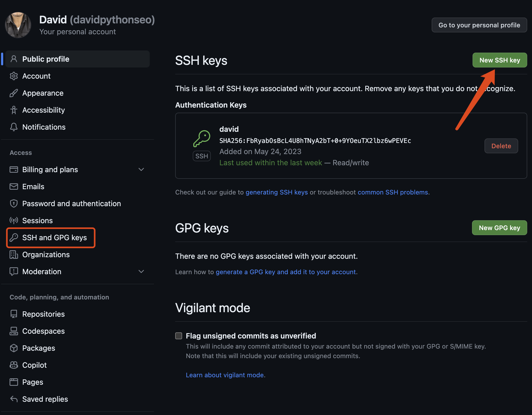Delete the david SSH key
Screen dimensions: 532x415
pos(501,146)
